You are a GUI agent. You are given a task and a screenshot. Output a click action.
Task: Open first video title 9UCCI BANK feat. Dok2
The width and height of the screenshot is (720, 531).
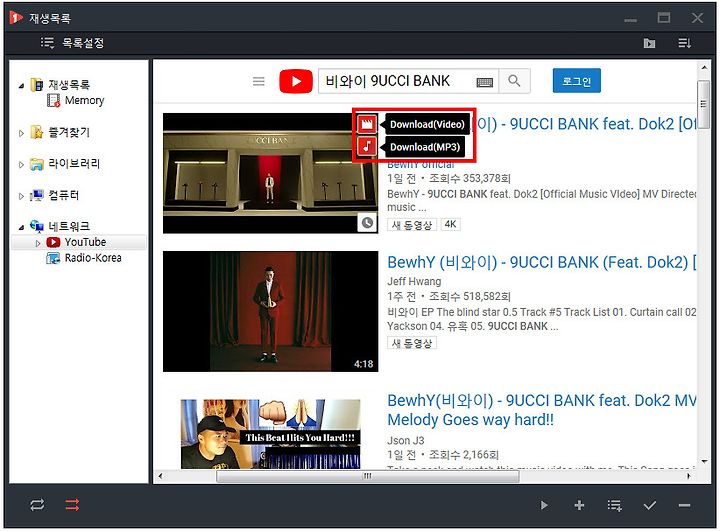click(x=586, y=124)
